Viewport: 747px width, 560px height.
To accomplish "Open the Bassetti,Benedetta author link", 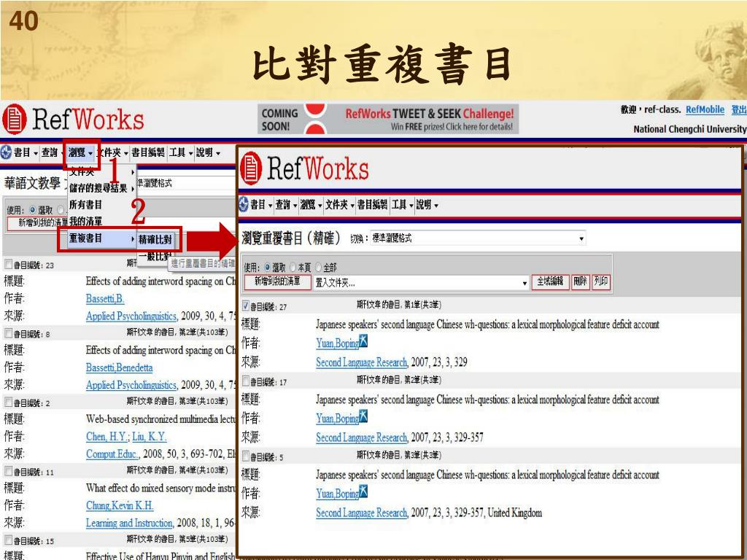I will pos(119,367).
